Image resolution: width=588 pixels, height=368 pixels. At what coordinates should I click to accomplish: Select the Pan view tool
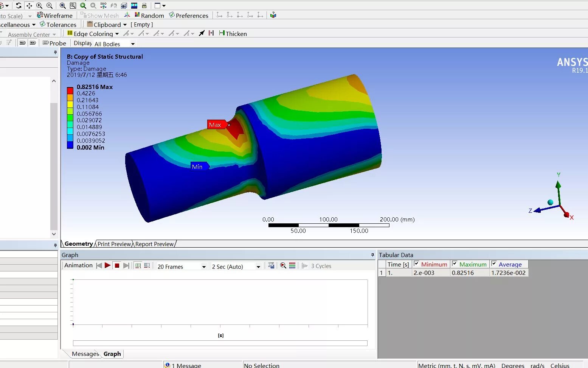click(x=29, y=6)
